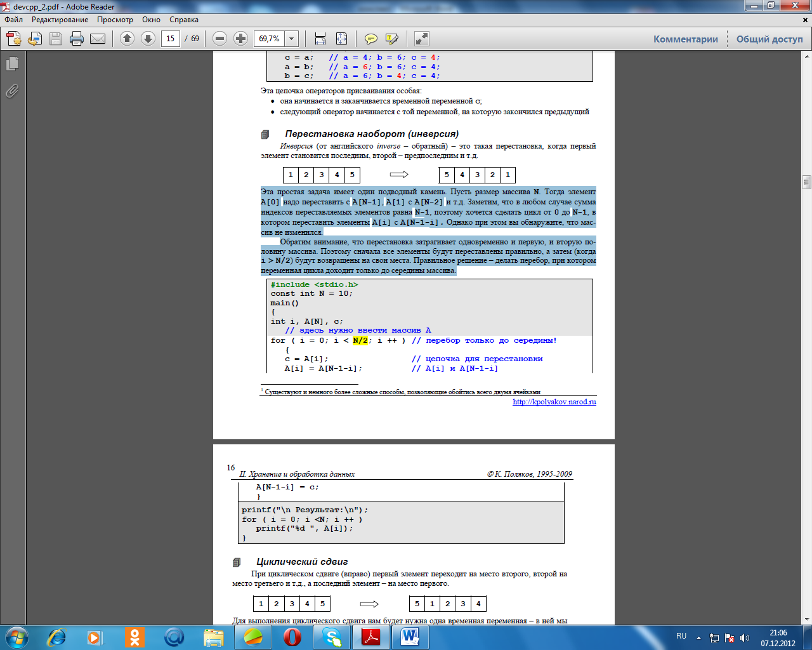
Task: Go to the next page arrow
Action: tap(148, 39)
